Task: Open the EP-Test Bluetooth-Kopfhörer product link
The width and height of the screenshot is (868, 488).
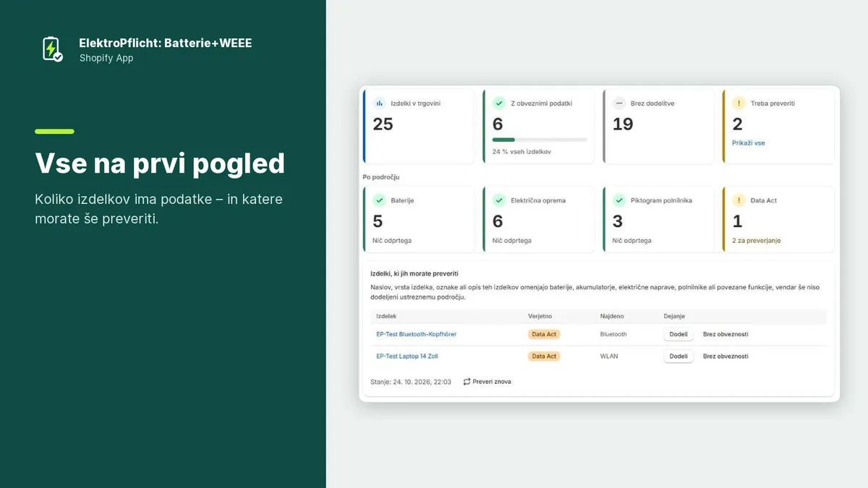Action: coord(416,334)
